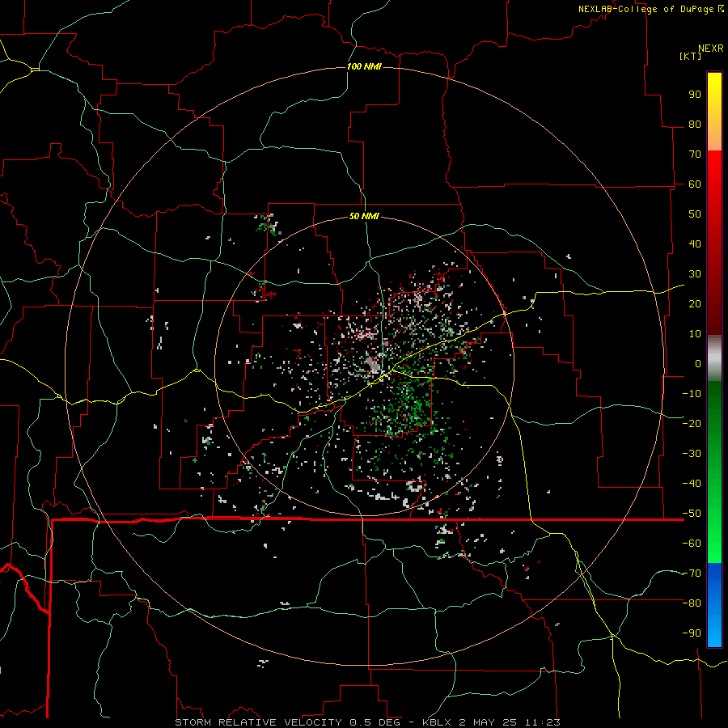The width and height of the screenshot is (728, 728).
Task: Click the positive 60 tick label
Action: point(695,184)
